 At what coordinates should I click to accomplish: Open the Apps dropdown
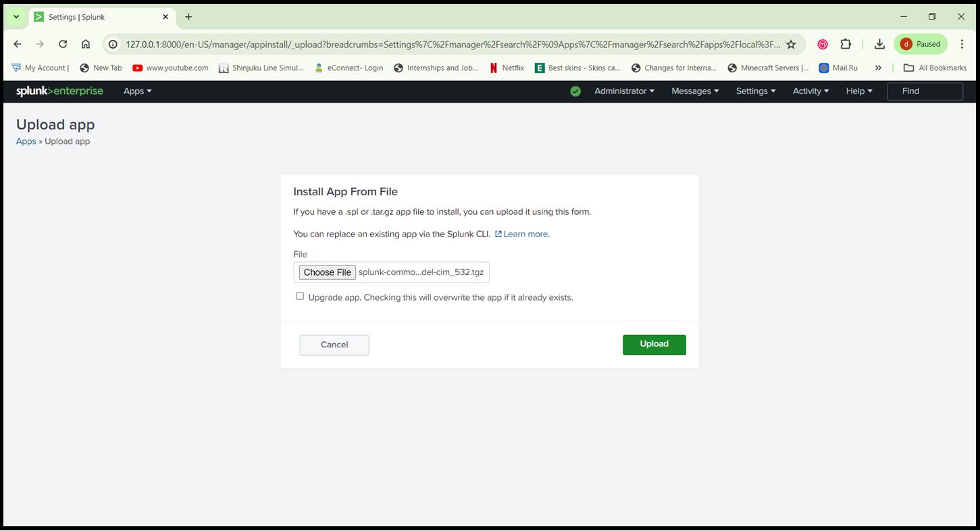136,91
